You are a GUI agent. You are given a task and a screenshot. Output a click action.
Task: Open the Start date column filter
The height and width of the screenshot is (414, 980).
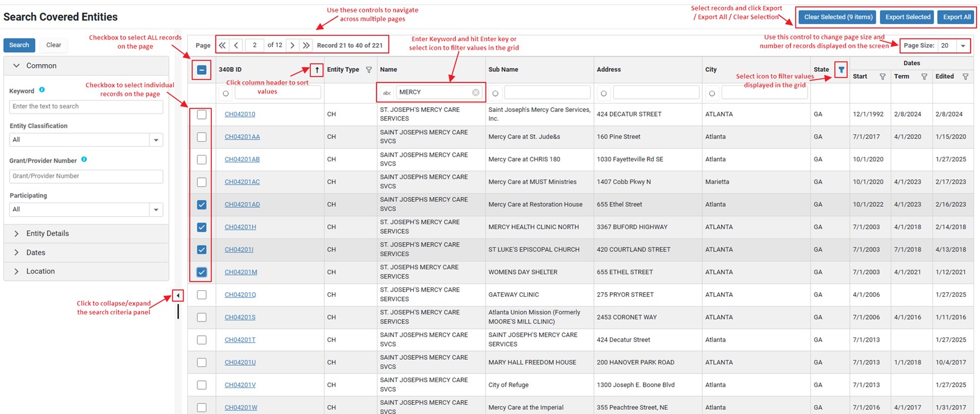click(882, 77)
